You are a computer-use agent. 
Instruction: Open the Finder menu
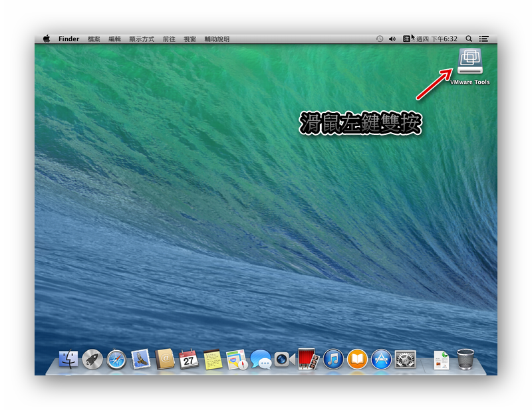pyautogui.click(x=69, y=39)
